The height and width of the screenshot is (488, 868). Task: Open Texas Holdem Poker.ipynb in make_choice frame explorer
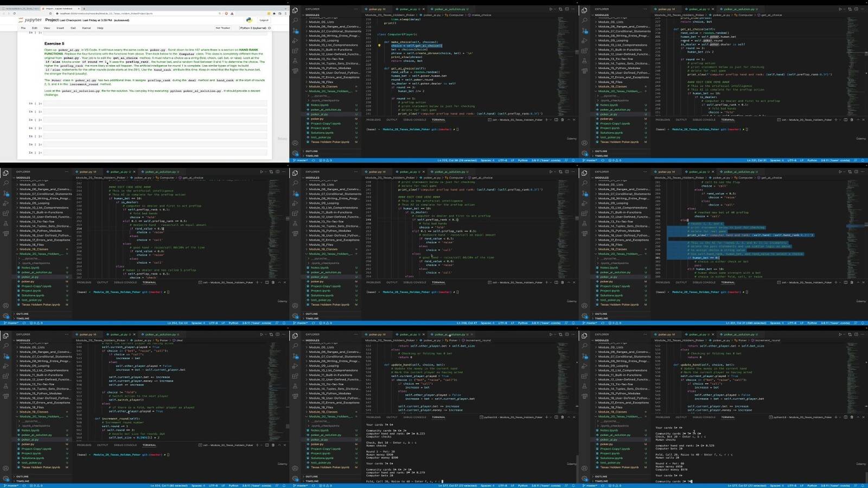coord(330,142)
